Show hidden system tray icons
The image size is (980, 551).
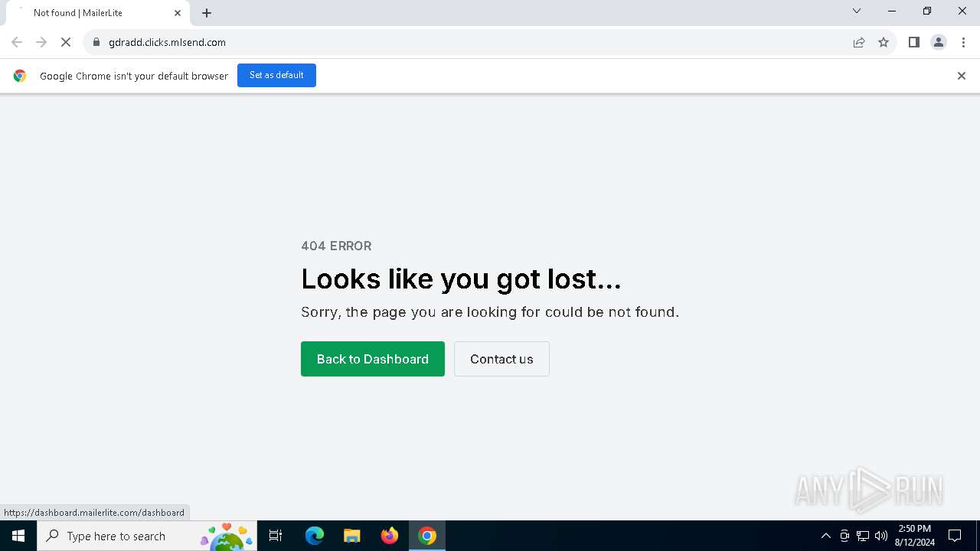pos(825,536)
